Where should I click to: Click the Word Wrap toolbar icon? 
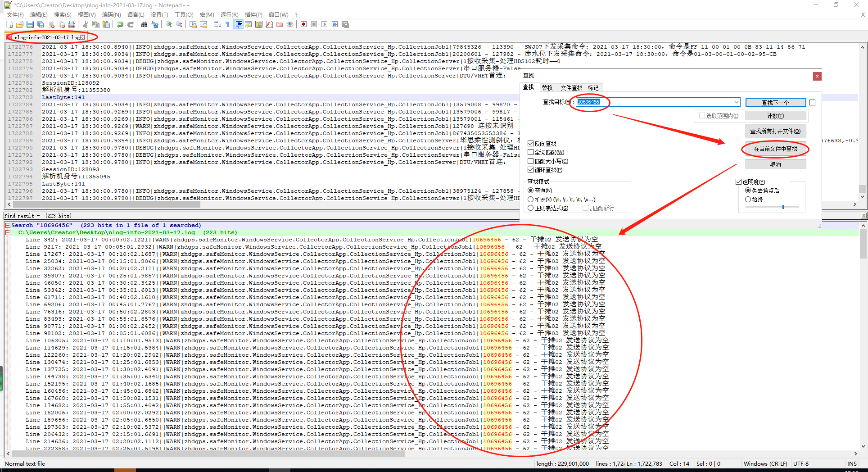point(217,24)
